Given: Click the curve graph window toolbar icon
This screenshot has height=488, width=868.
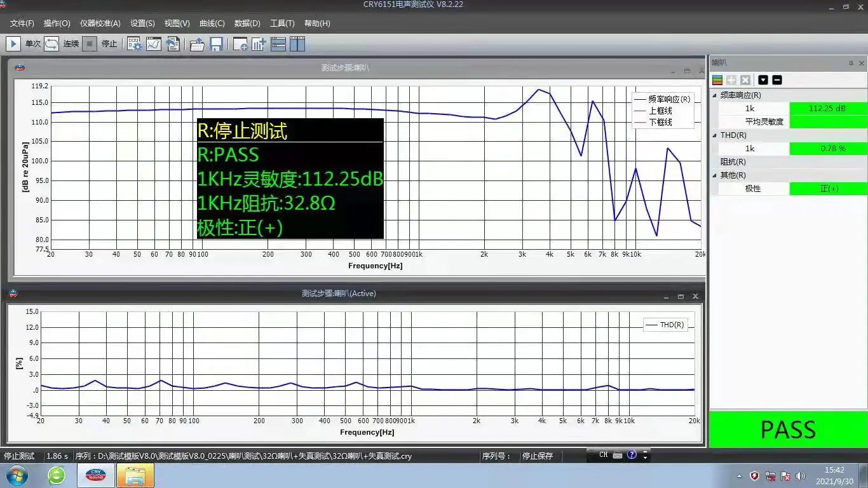Looking at the screenshot, I should (x=154, y=44).
